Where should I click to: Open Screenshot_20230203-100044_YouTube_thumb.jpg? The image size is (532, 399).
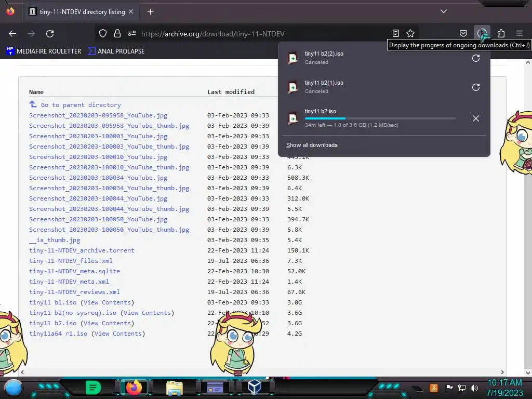(x=109, y=209)
